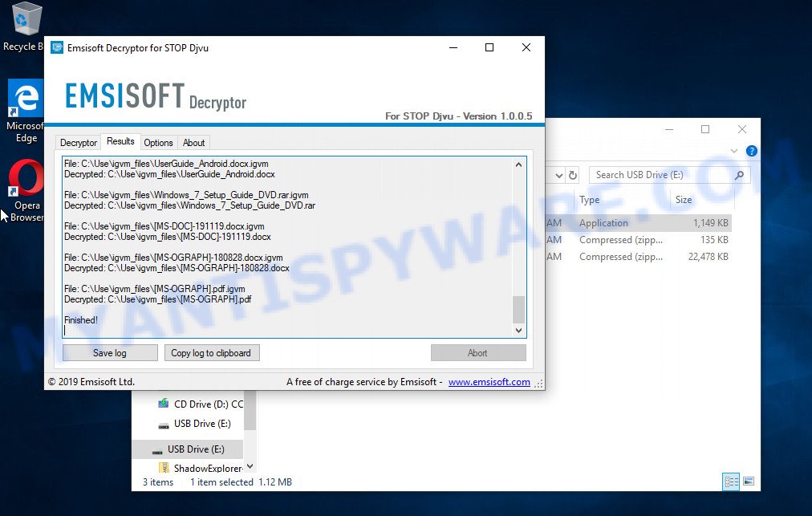Switch to the Results tab
This screenshot has width=812, height=516.
pyautogui.click(x=120, y=141)
